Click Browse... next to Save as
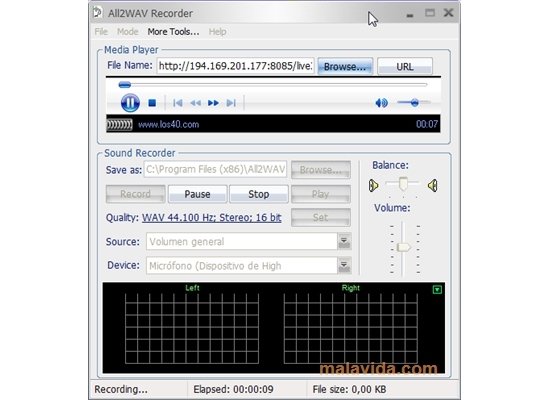The height and width of the screenshot is (400, 550). (x=321, y=170)
